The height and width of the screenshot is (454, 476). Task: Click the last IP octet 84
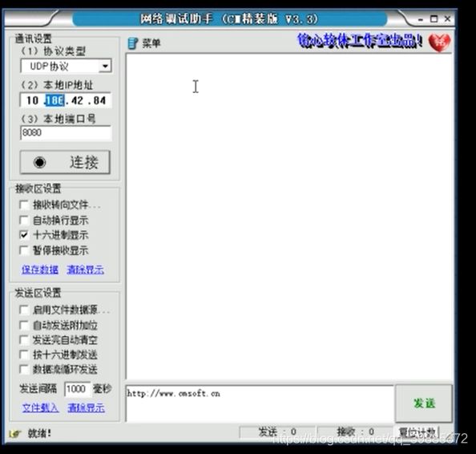(99, 100)
